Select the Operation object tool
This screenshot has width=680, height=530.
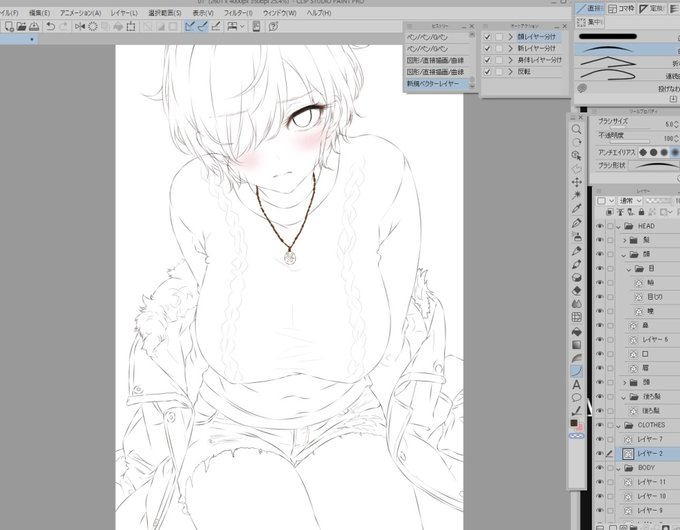click(x=576, y=155)
